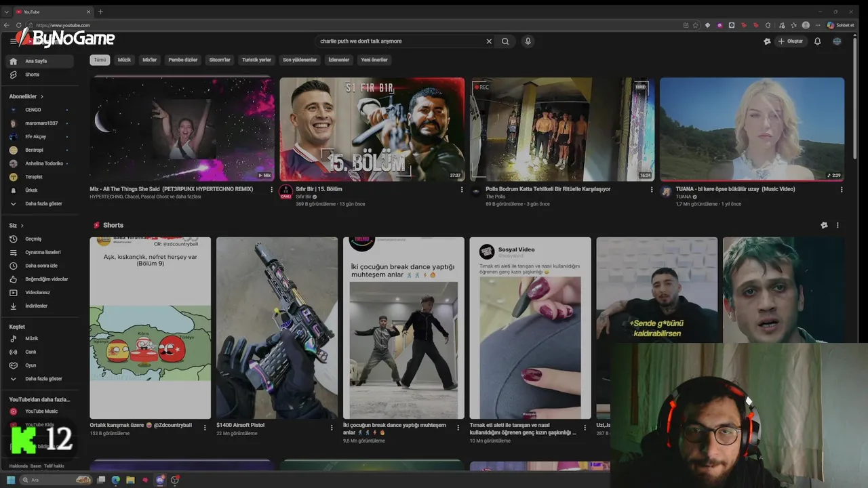Open İndirilenler downloads
The width and height of the screenshot is (868, 488).
pos(39,306)
